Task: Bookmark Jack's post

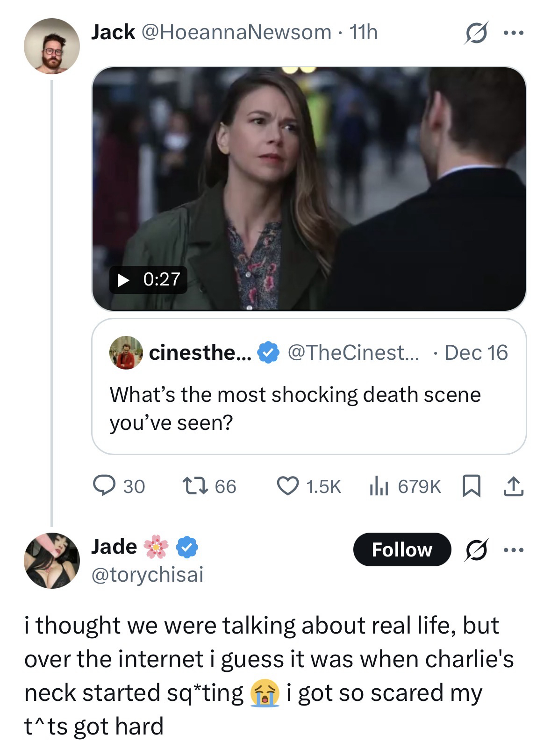Action: pos(471,486)
